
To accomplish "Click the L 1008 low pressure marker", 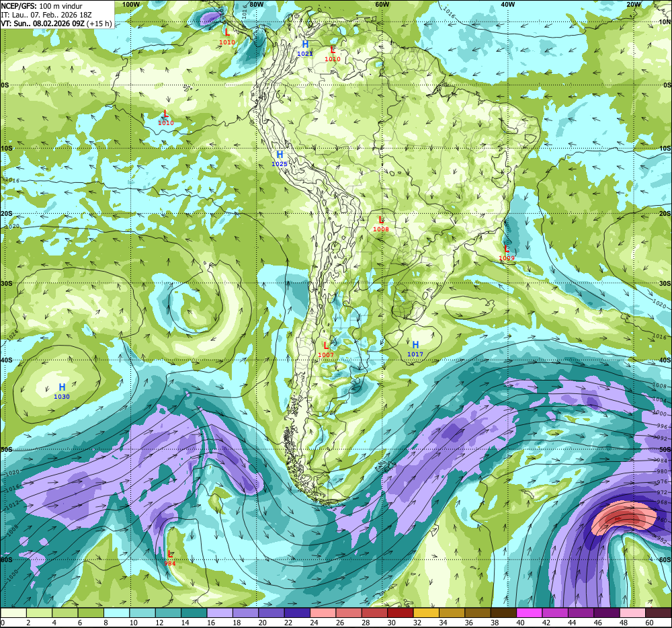I will coord(381,224).
